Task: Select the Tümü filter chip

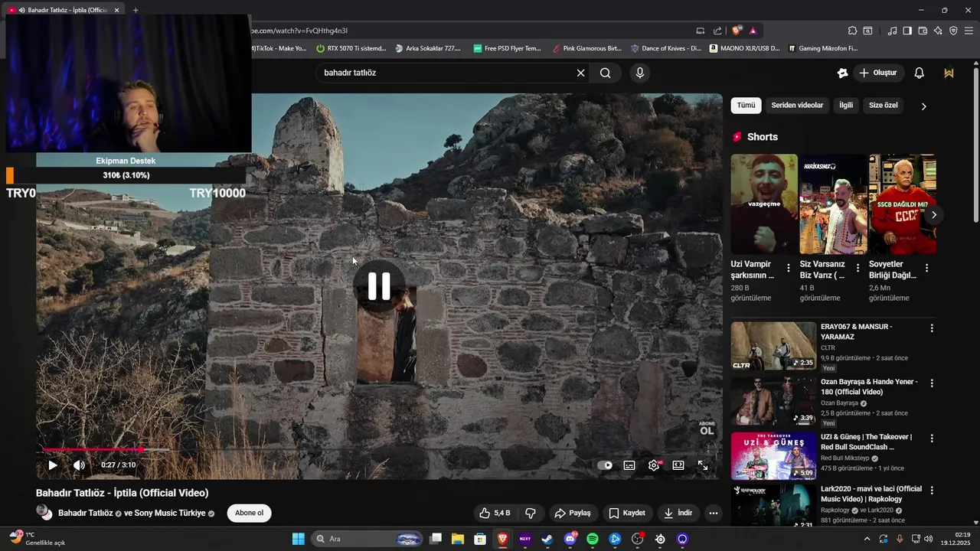Action: (x=746, y=106)
